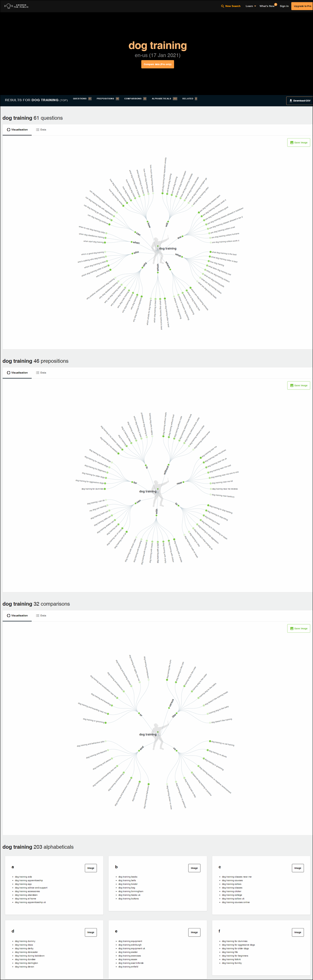This screenshot has width=313, height=980.
Task: Click the Sign in link
Action: coord(284,6)
